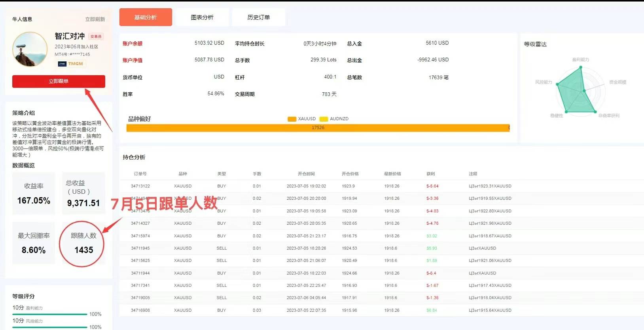This screenshot has height=330, width=644.
Task: Click the 获利 column header
Action: click(x=430, y=174)
